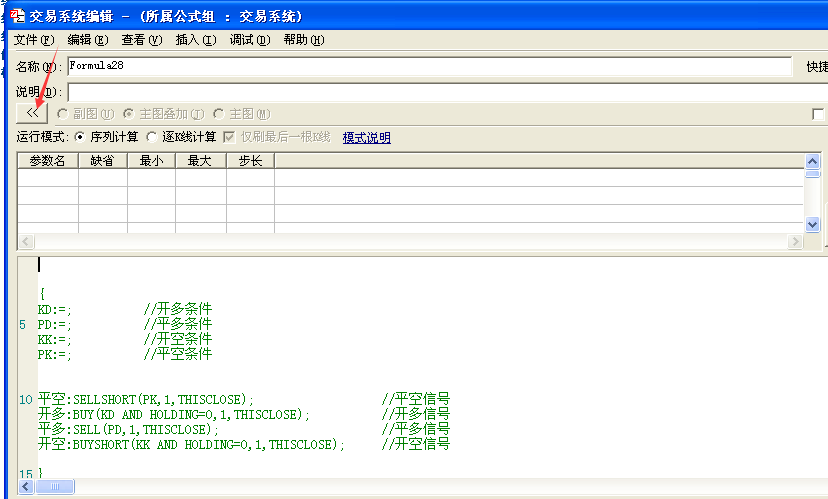The height and width of the screenshot is (499, 828).
Task: Click the 最大 column header
Action: pos(201,161)
